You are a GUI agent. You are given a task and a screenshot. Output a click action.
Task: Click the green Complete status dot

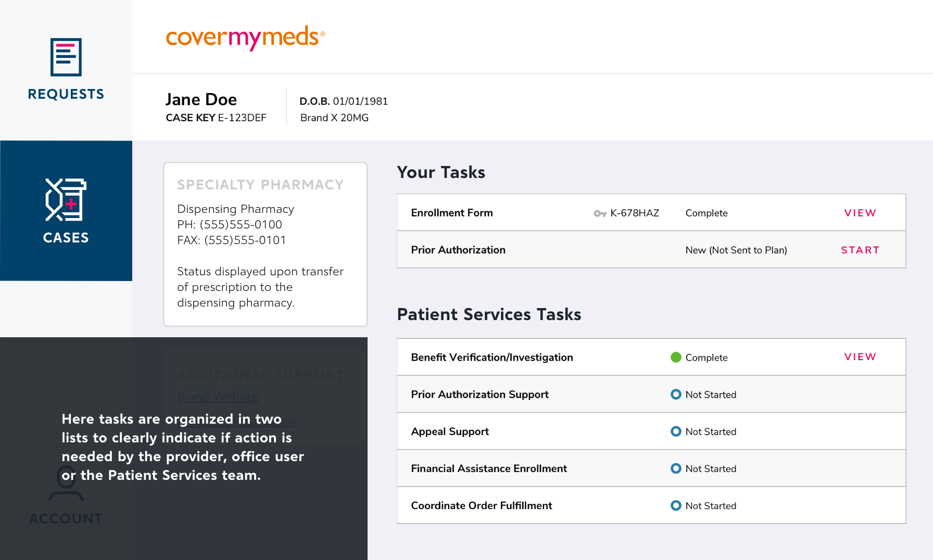(676, 357)
